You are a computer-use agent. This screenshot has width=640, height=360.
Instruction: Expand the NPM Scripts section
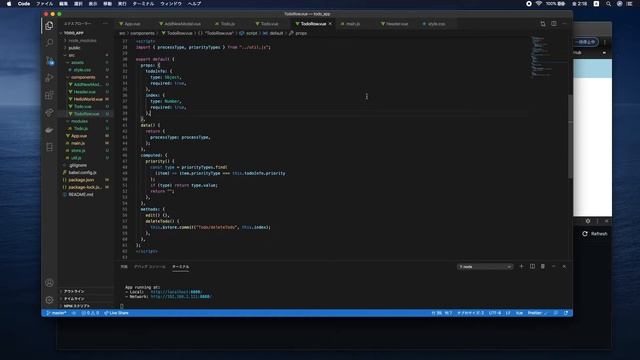pos(77,306)
